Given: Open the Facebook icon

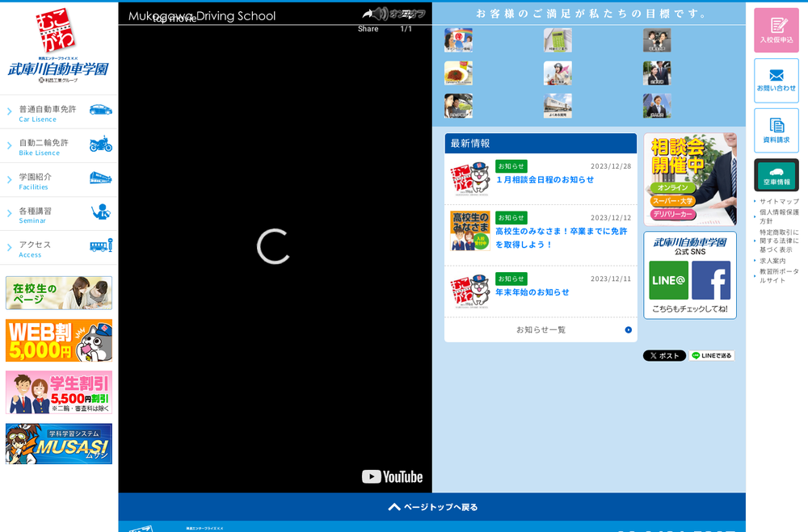Looking at the screenshot, I should (x=711, y=280).
